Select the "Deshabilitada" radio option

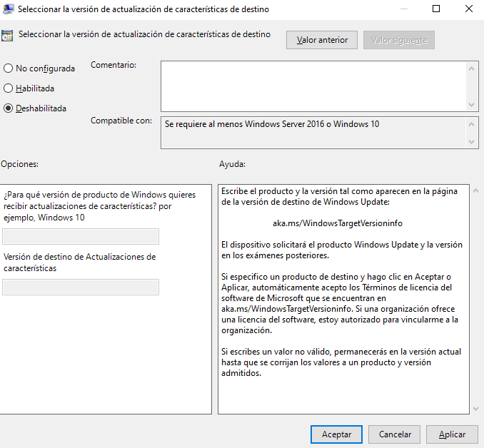[9, 108]
